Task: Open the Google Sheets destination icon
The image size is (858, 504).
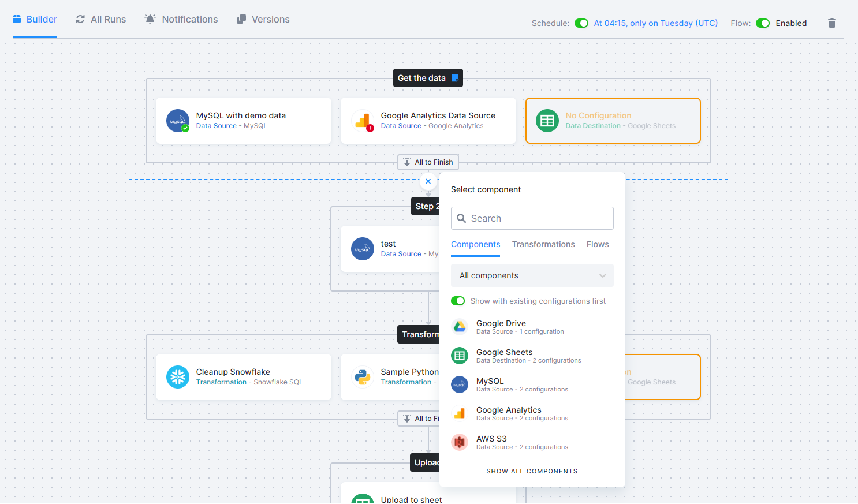Action: coord(547,121)
